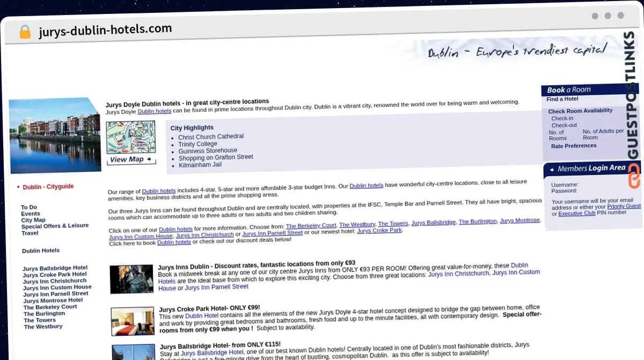Click Jurys Inn Parnell Street link in Inns offer
Screen dimensions: 644x360
[217, 287]
